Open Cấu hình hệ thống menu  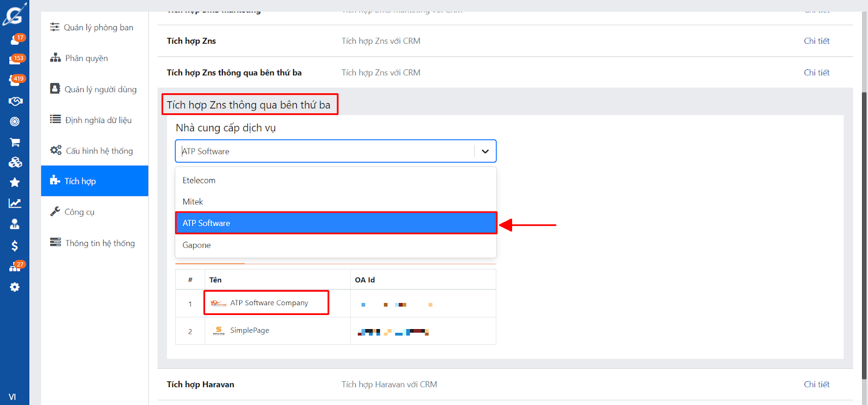(94, 151)
